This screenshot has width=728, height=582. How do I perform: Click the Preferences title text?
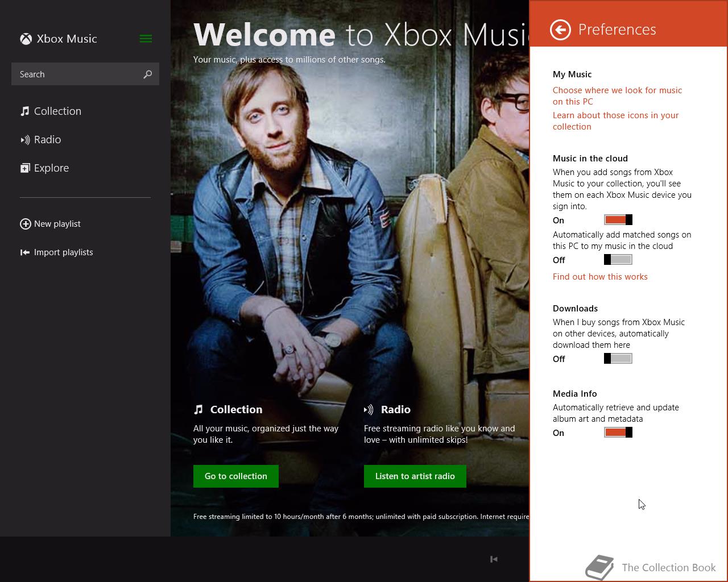(x=617, y=30)
